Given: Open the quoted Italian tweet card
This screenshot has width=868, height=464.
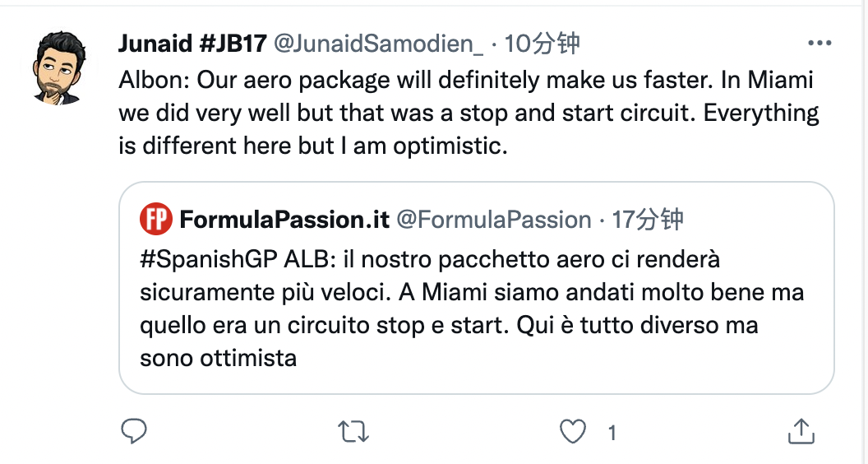Looking at the screenshot, I should [476, 288].
